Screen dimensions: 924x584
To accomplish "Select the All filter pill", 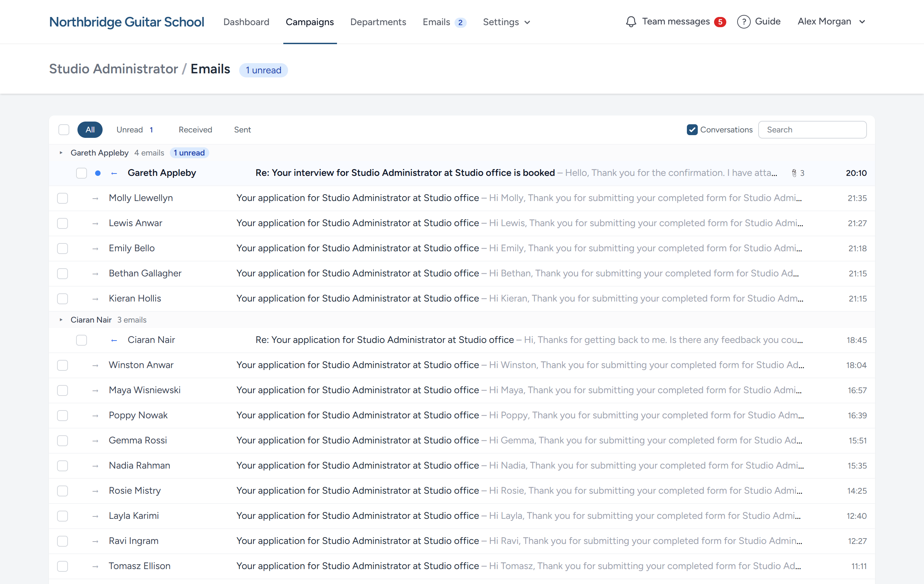I will coord(90,130).
